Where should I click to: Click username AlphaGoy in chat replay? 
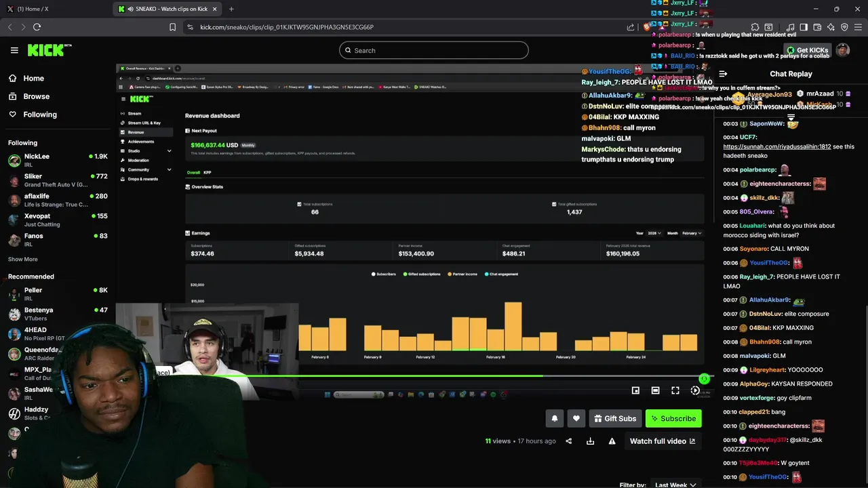pyautogui.click(x=754, y=384)
